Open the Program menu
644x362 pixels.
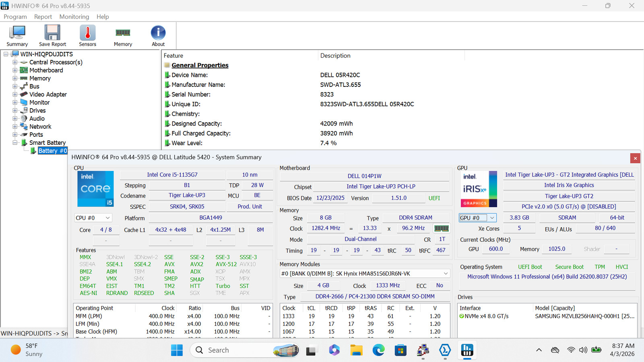coord(15,16)
